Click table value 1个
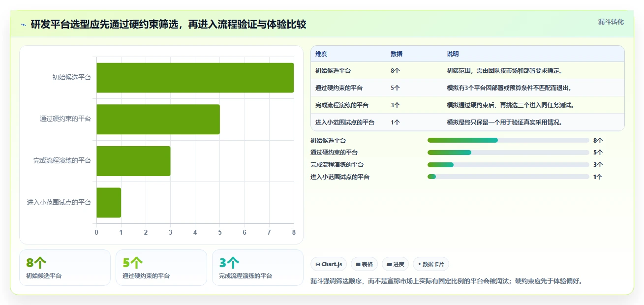Viewport: 644px width, 305px height. (x=395, y=122)
